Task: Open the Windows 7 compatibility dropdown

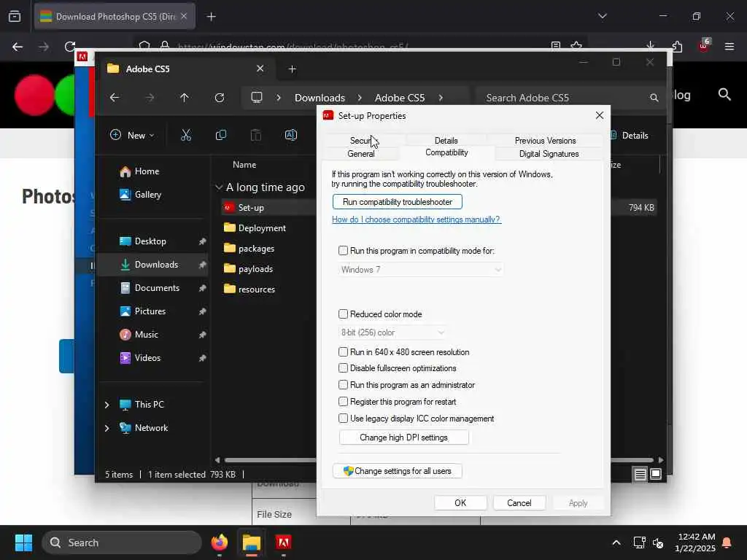Action: 421,270
